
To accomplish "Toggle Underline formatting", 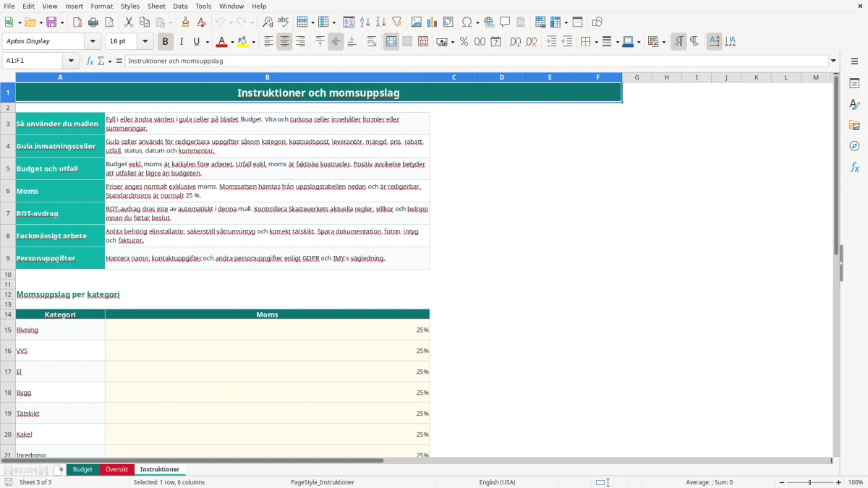I will (x=196, y=42).
